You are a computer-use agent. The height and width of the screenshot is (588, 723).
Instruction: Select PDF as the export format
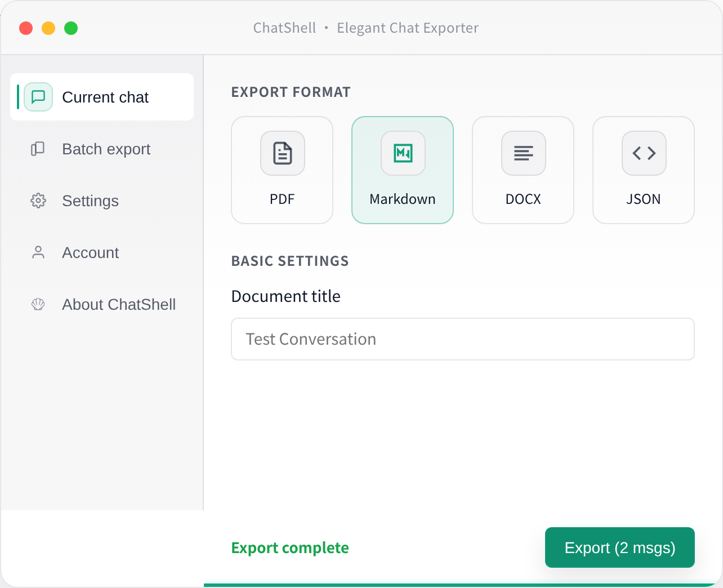(282, 170)
